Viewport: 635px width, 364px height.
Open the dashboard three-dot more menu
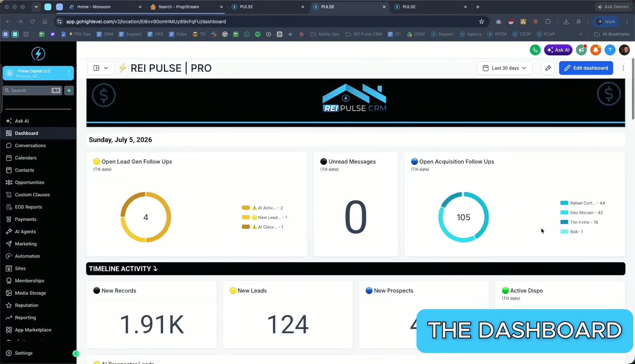(623, 68)
